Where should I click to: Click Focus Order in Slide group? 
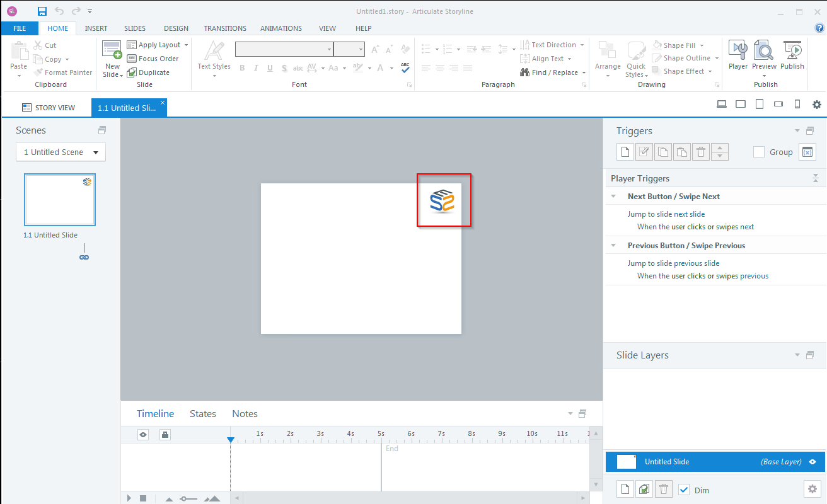point(153,59)
